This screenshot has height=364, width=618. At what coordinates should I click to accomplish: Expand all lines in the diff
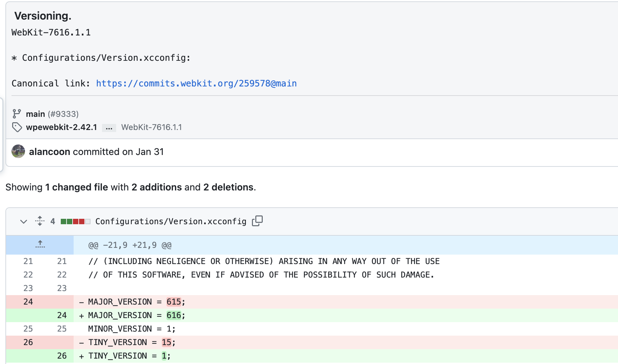[40, 221]
